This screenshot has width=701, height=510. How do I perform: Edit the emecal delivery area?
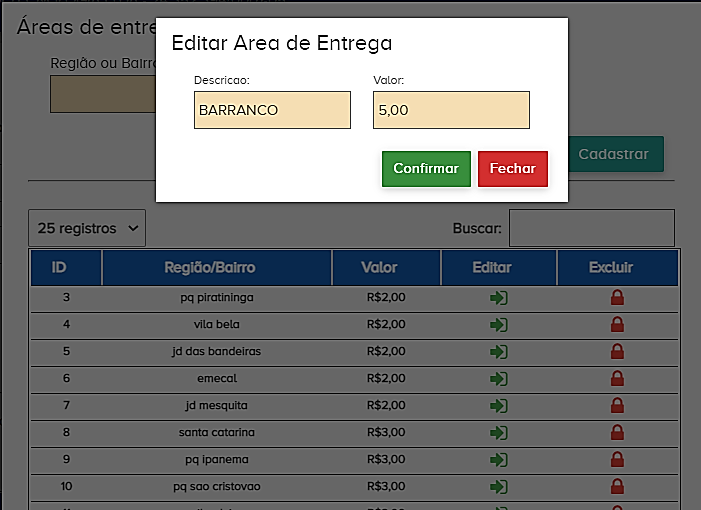[x=498, y=379]
